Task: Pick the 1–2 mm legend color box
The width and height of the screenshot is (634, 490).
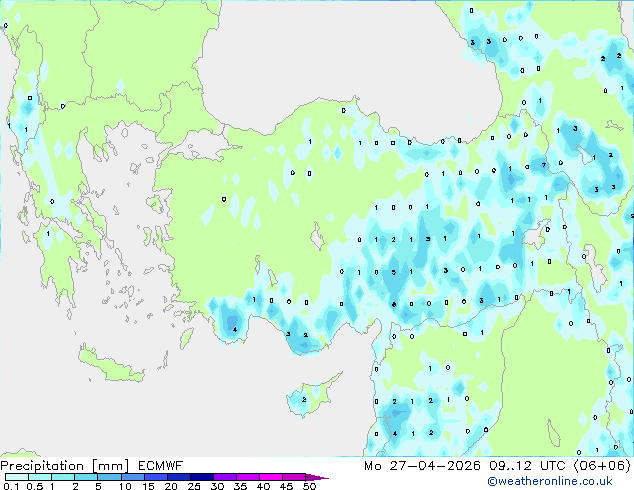Action: coord(63,477)
